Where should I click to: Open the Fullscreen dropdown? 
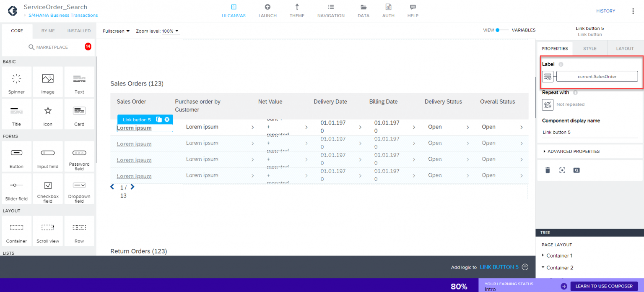coord(116,31)
